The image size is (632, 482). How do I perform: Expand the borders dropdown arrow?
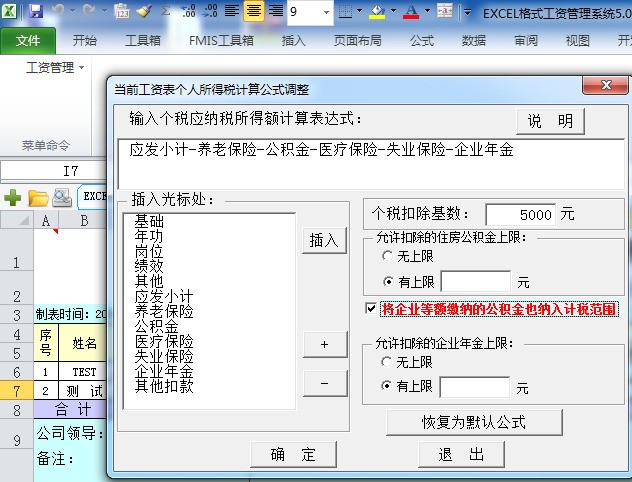(359, 11)
